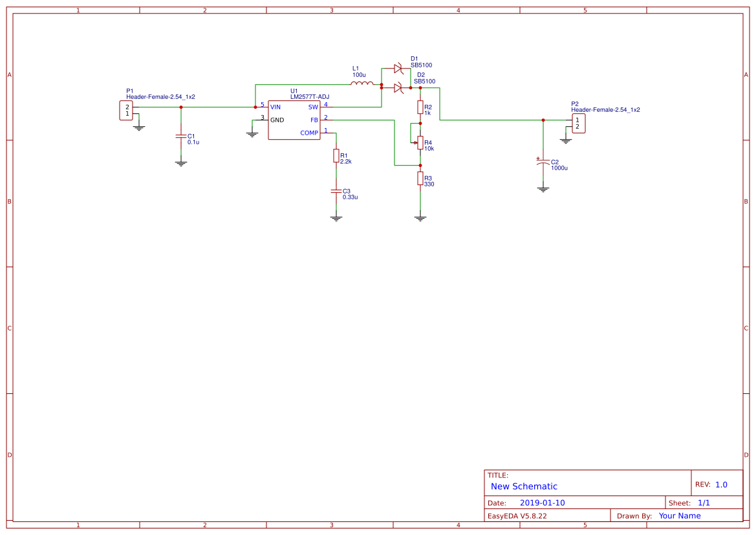Select the R1 2.2k resistor symbol
The height and width of the screenshot is (535, 756).
(x=336, y=156)
